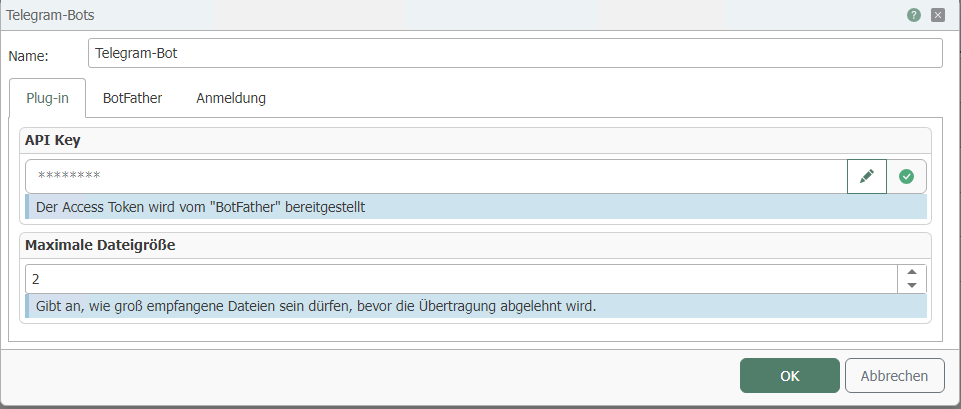The width and height of the screenshot is (961, 409).
Task: Edit the API key with the pencil icon
Action: coord(867,177)
